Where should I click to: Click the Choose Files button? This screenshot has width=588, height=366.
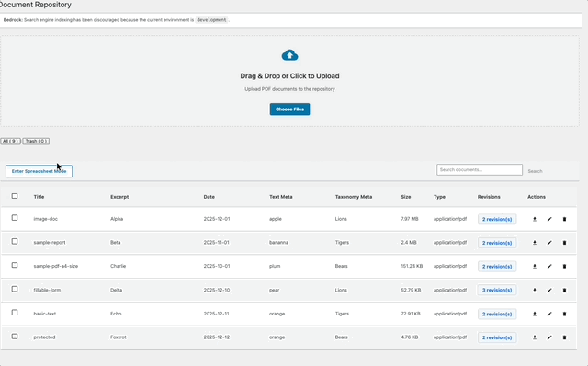[x=290, y=109]
